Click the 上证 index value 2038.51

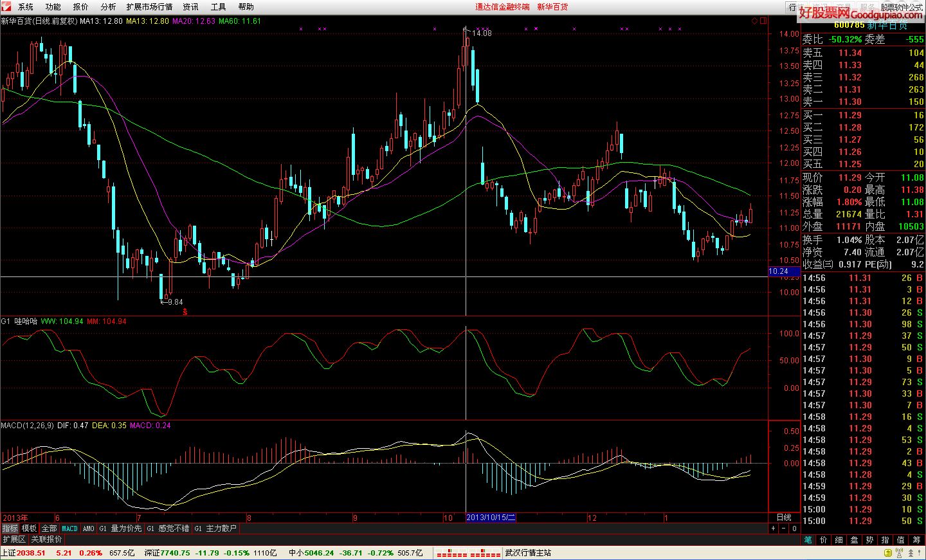click(31, 553)
